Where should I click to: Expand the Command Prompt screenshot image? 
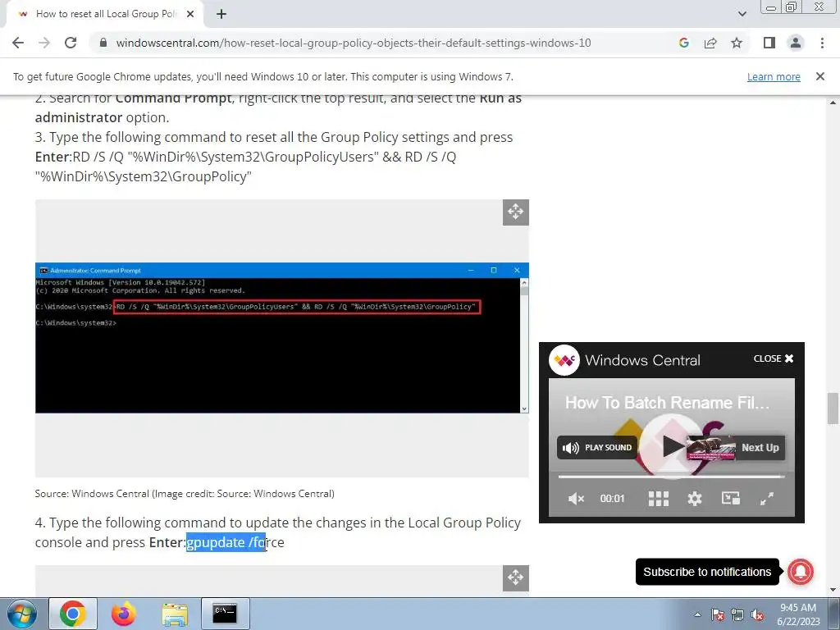pyautogui.click(x=515, y=212)
